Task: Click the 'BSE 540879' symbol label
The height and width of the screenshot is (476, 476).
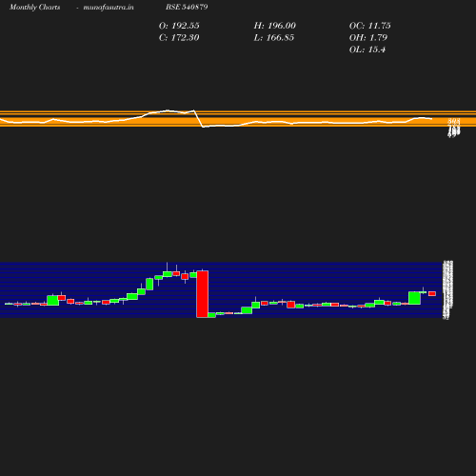Action: click(x=187, y=7)
